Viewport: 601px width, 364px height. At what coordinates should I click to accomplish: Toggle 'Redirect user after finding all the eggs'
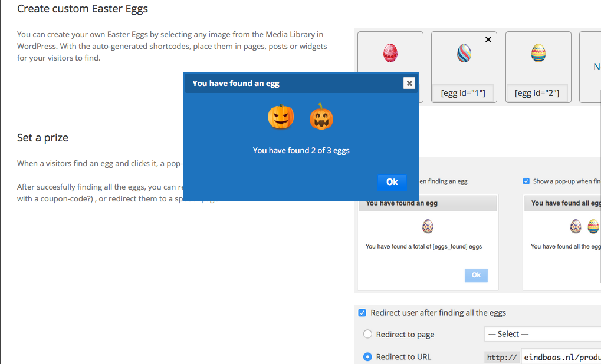pyautogui.click(x=362, y=313)
